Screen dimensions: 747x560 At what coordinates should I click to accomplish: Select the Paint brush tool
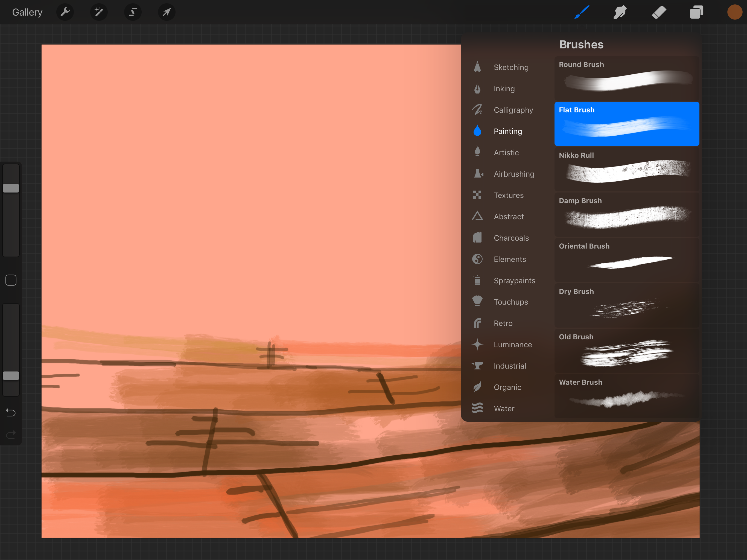click(x=582, y=13)
